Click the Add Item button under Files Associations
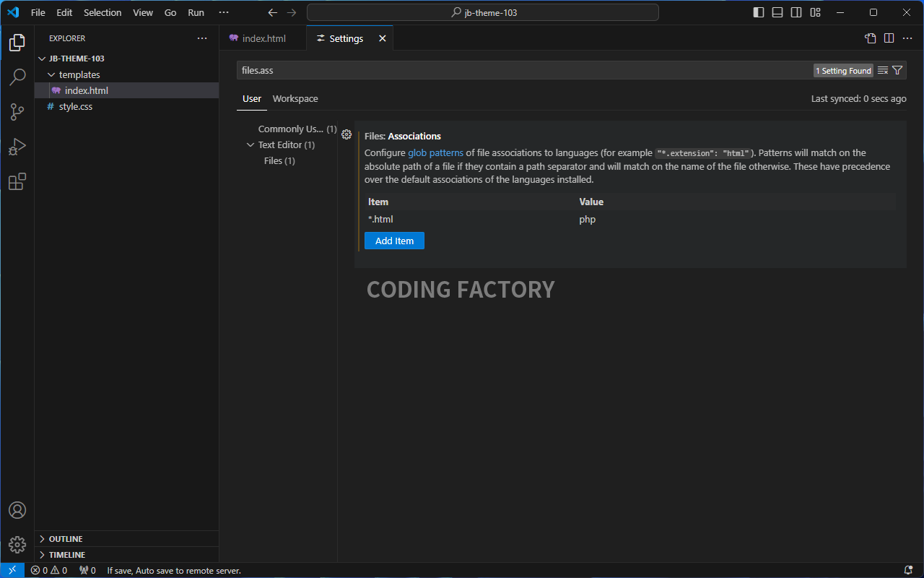The height and width of the screenshot is (578, 924). click(394, 241)
